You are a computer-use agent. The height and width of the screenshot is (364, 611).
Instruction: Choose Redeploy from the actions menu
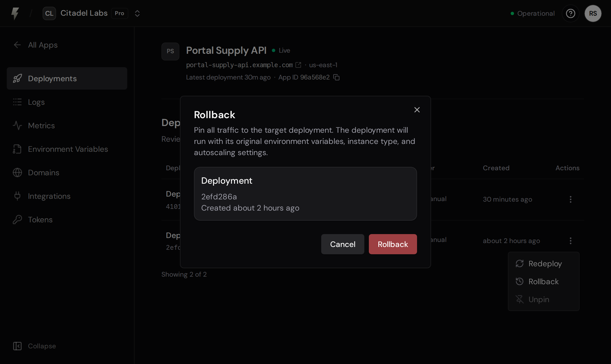[x=544, y=263]
